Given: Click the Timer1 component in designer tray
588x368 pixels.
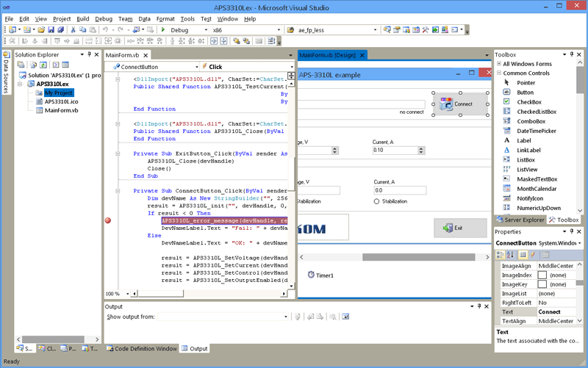Looking at the screenshot, I should [320, 275].
